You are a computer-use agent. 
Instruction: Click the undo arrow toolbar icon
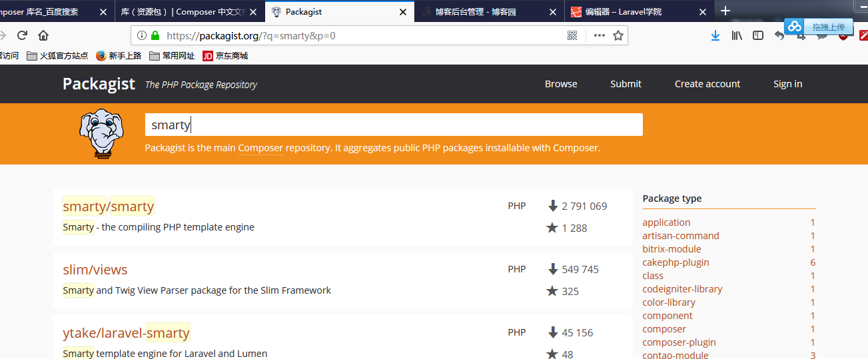[779, 35]
